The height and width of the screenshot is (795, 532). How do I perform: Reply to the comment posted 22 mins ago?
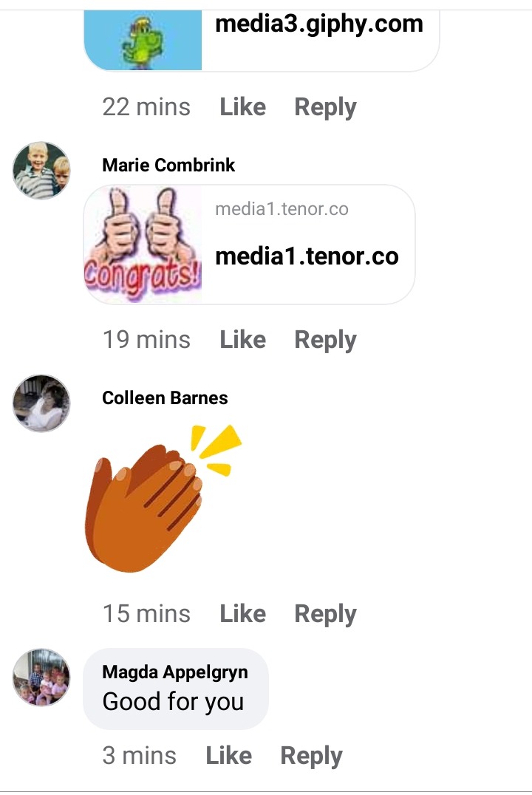click(x=326, y=108)
